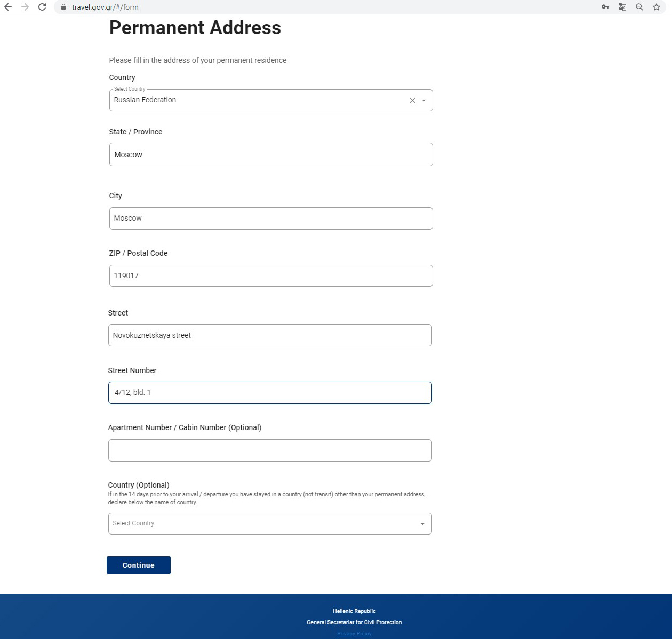This screenshot has height=639, width=672.
Task: Reload the page with refresh icon
Action: tap(42, 7)
